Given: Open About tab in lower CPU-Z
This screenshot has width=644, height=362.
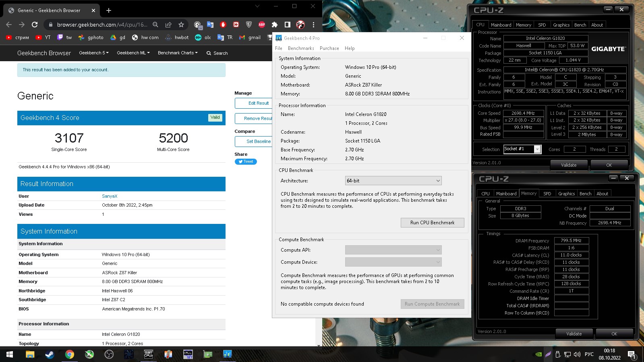Looking at the screenshot, I should point(603,194).
